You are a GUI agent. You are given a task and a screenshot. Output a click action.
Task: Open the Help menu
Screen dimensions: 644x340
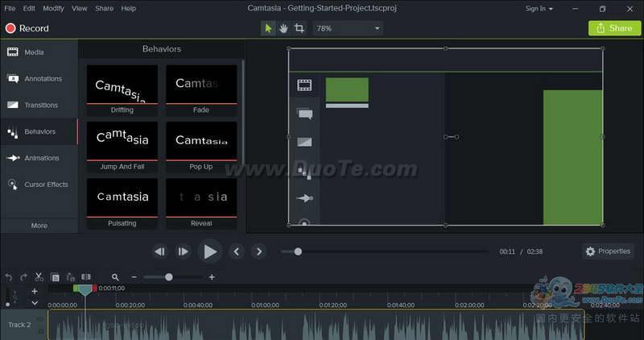[128, 8]
